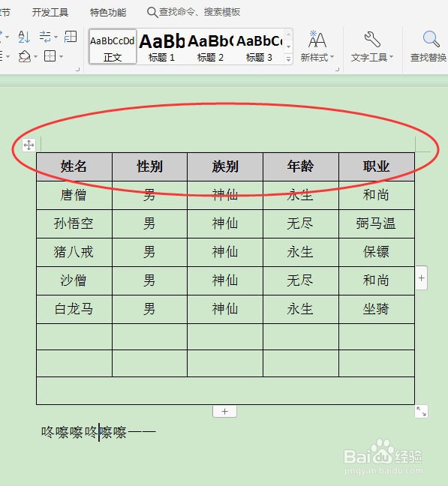Click the merged empty bottom table row
The width and height of the screenshot is (448, 486).
(x=225, y=391)
